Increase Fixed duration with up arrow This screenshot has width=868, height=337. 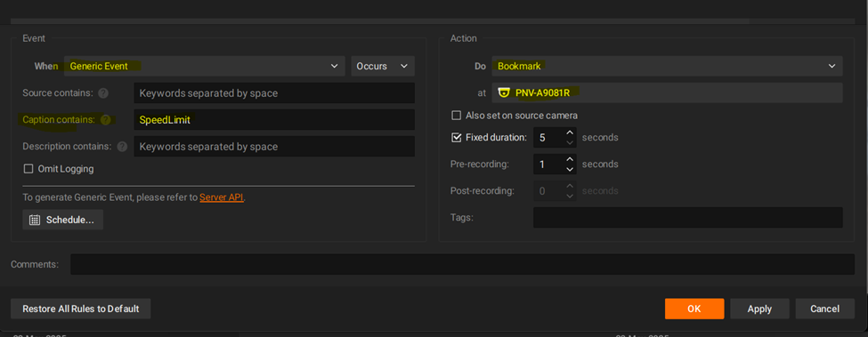[570, 132]
